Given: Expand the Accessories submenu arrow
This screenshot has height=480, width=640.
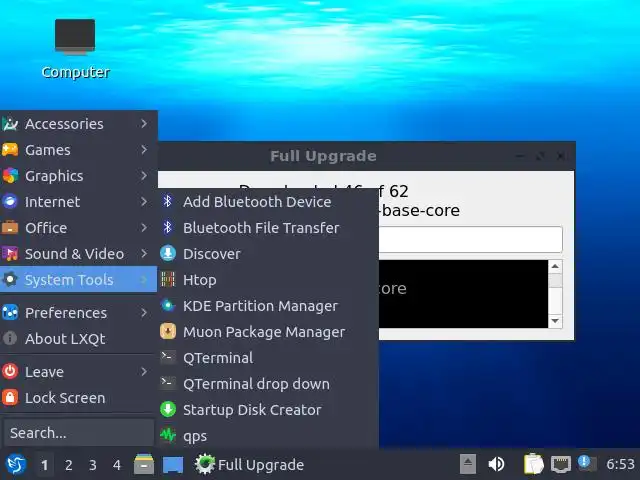Looking at the screenshot, I should 144,124.
